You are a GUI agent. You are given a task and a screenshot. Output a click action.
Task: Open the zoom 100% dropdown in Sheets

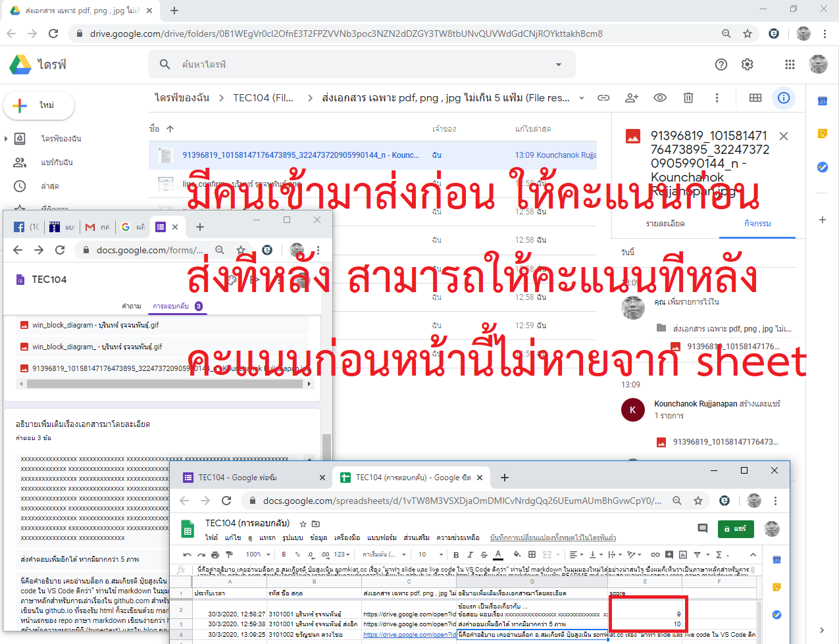(x=257, y=555)
